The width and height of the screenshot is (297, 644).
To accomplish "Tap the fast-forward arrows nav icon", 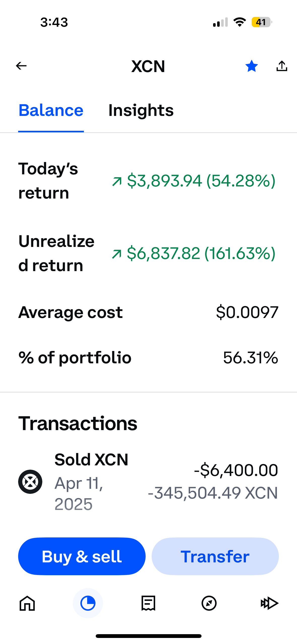I will pyautogui.click(x=269, y=603).
